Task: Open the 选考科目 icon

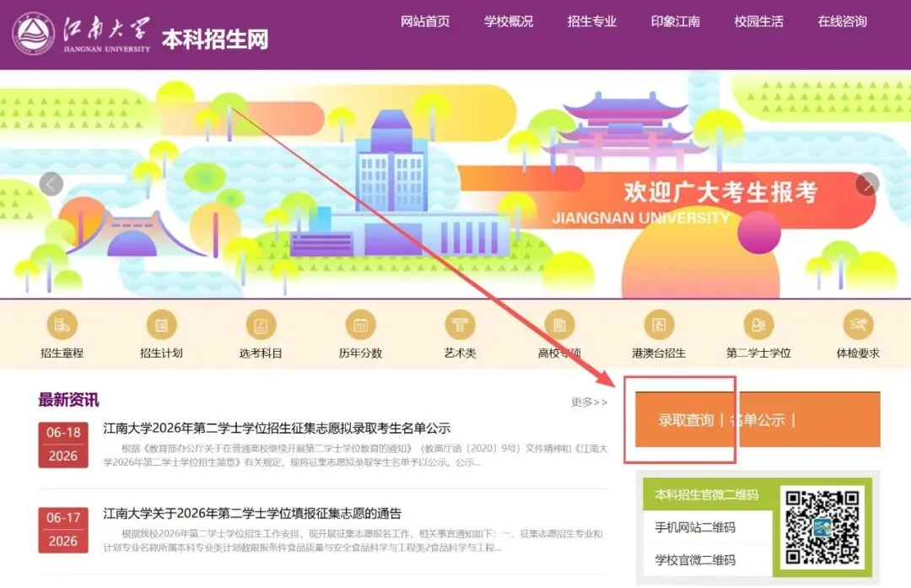Action: pos(261,325)
